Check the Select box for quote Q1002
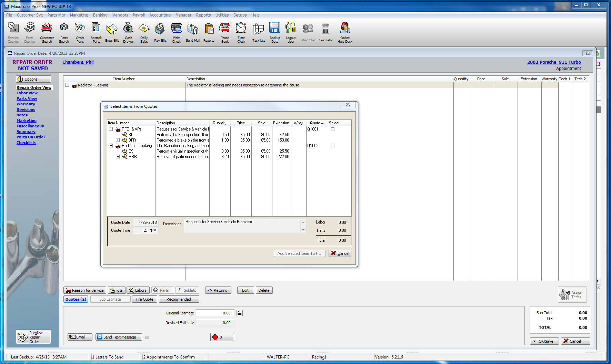This screenshot has height=364, width=611. 333,146
